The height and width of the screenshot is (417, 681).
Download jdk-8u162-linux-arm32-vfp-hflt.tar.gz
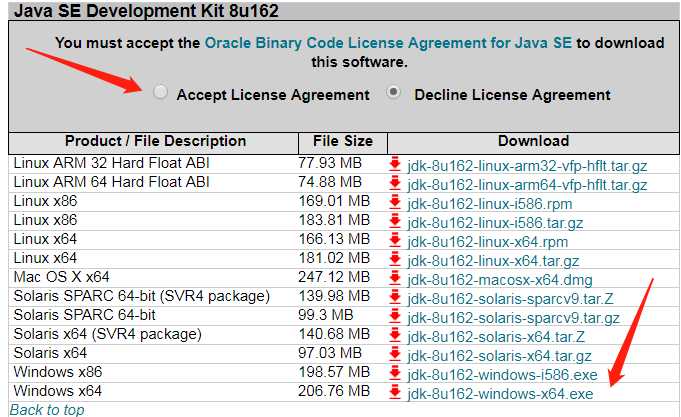click(x=527, y=166)
